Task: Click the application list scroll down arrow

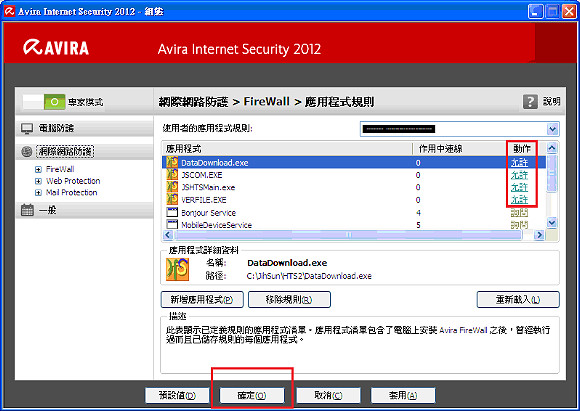Action: point(552,222)
